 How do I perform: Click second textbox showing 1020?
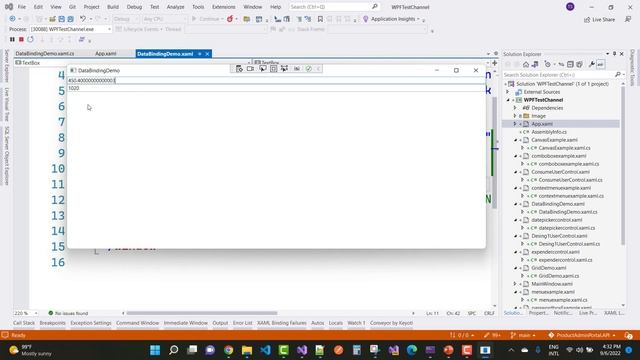[x=276, y=88]
